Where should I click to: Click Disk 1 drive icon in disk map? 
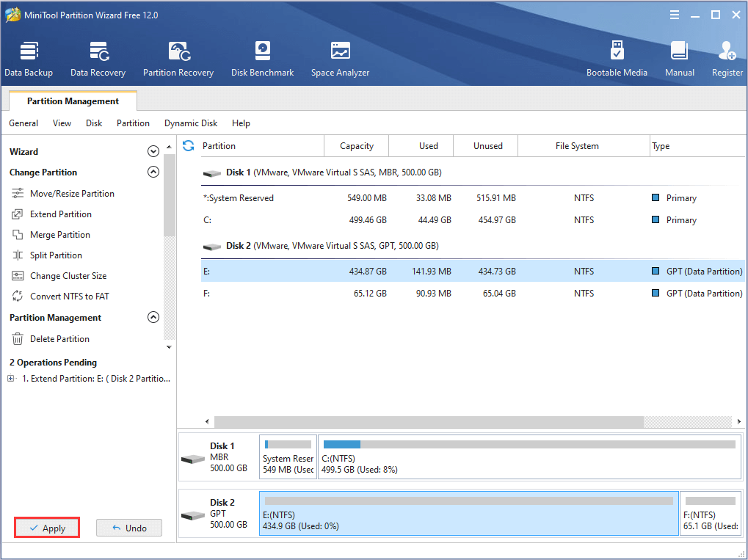(x=193, y=459)
